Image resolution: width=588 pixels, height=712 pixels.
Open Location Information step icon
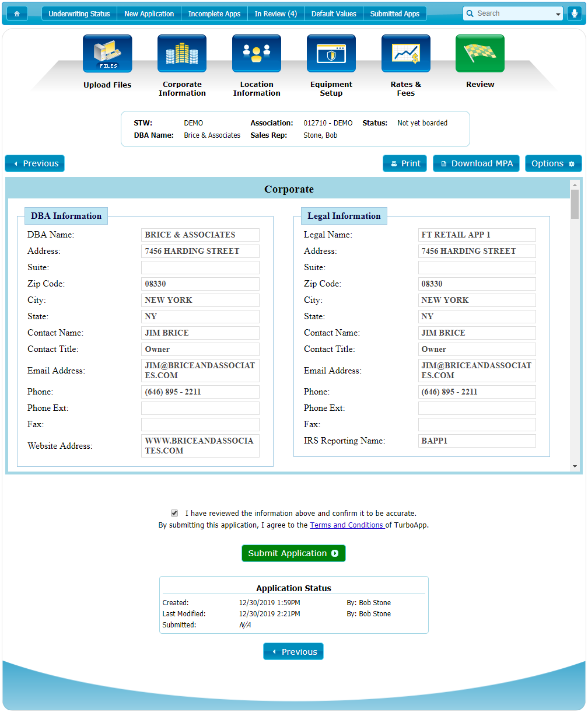pyautogui.click(x=257, y=54)
